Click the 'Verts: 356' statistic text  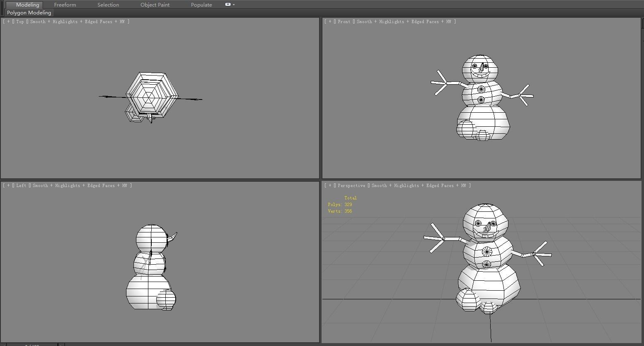click(340, 211)
